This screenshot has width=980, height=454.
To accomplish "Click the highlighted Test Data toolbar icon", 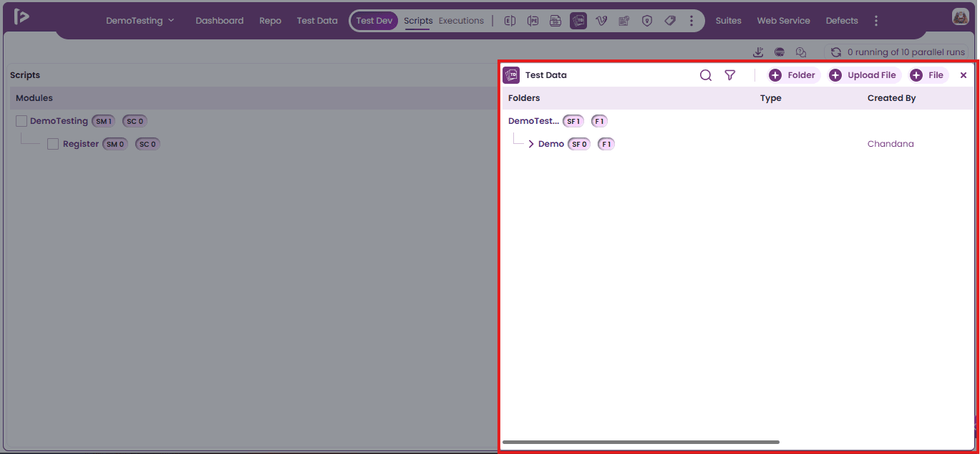I will pyautogui.click(x=578, y=21).
